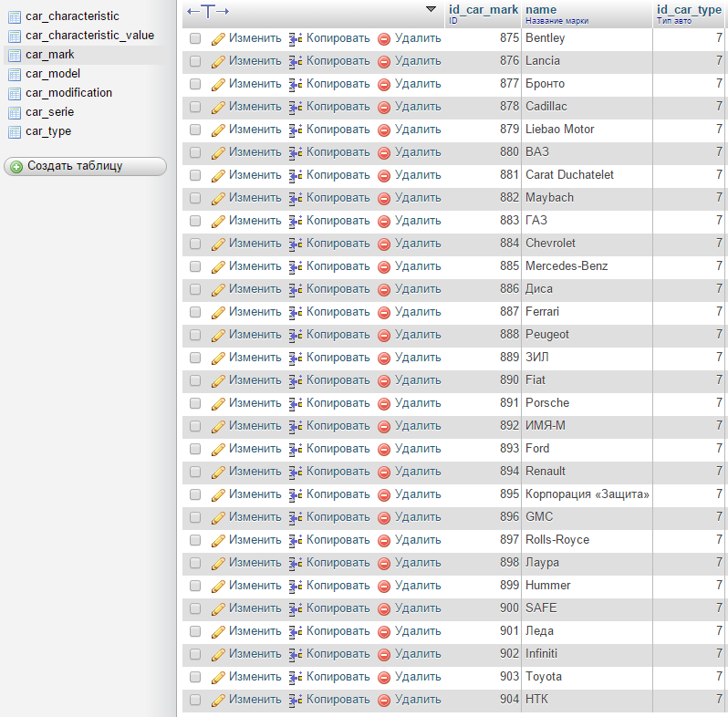
Task: Click the id cell '900'
Action: point(509,608)
